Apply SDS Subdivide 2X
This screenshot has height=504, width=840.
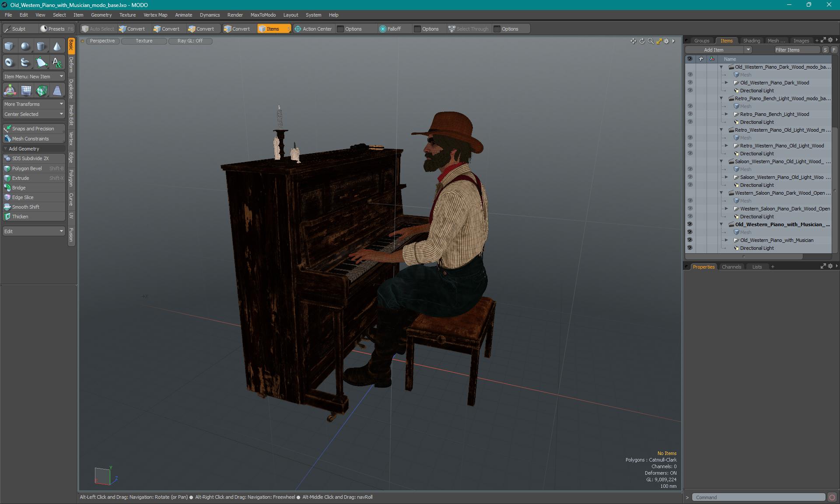coord(34,158)
